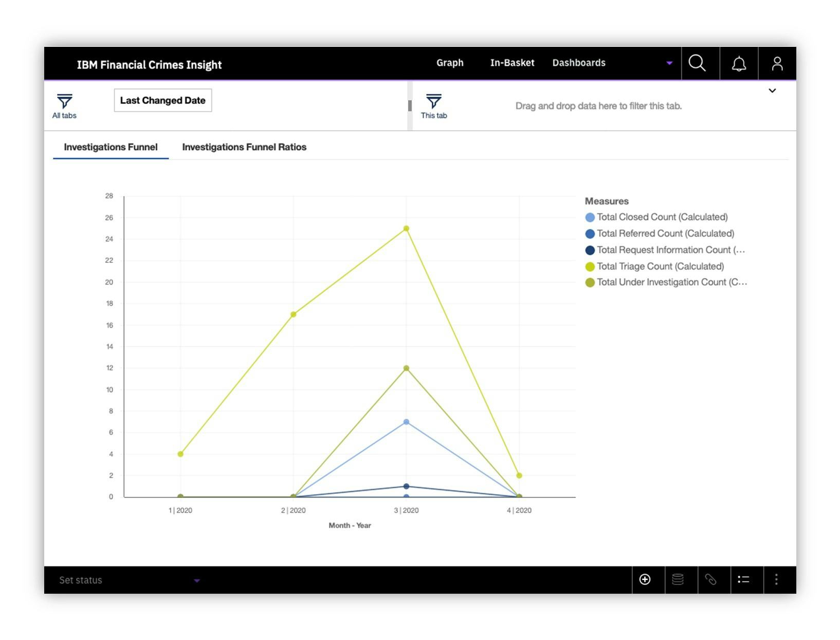Click the notifications bell icon
The width and height of the screenshot is (840, 640).
(738, 63)
